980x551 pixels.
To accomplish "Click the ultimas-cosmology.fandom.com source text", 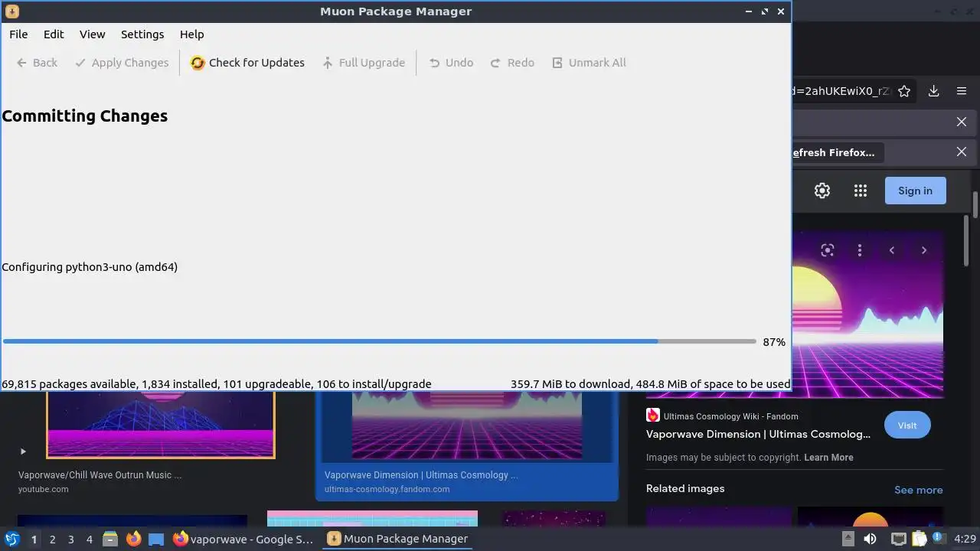I will (x=387, y=489).
